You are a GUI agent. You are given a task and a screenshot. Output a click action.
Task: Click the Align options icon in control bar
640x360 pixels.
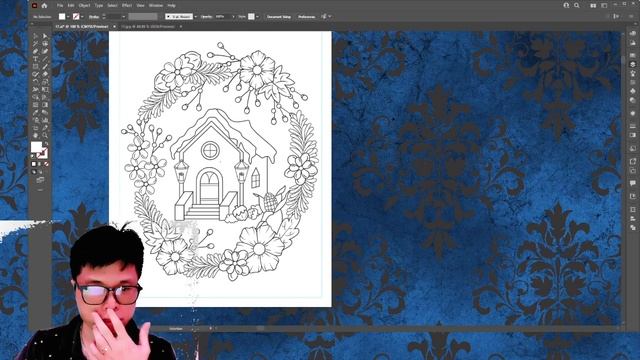[x=324, y=16]
